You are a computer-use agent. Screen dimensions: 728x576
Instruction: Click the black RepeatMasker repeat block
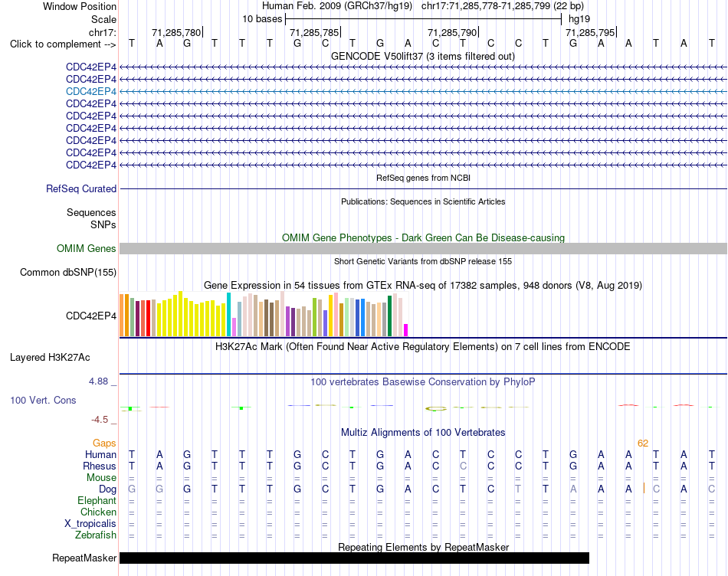(354, 558)
